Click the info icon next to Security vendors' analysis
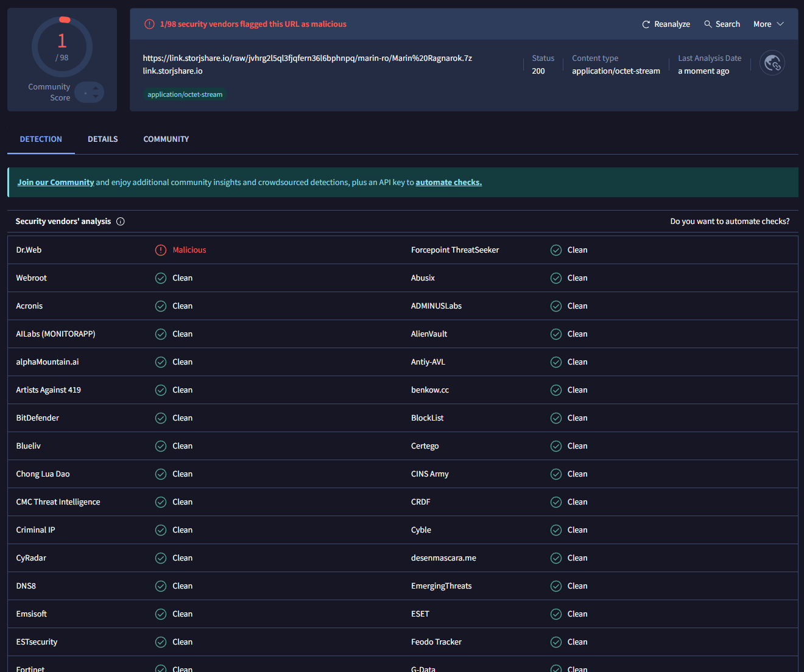This screenshot has height=672, width=804. 121,222
